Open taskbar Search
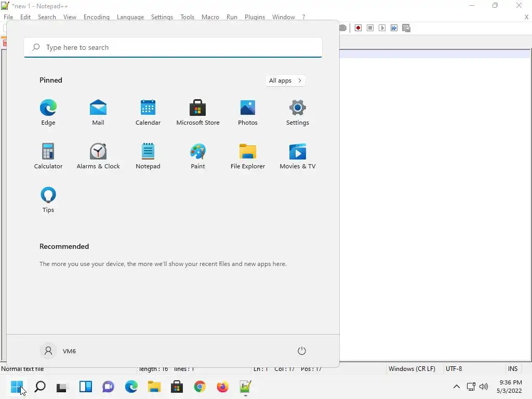This screenshot has height=399, width=532. tap(40, 387)
